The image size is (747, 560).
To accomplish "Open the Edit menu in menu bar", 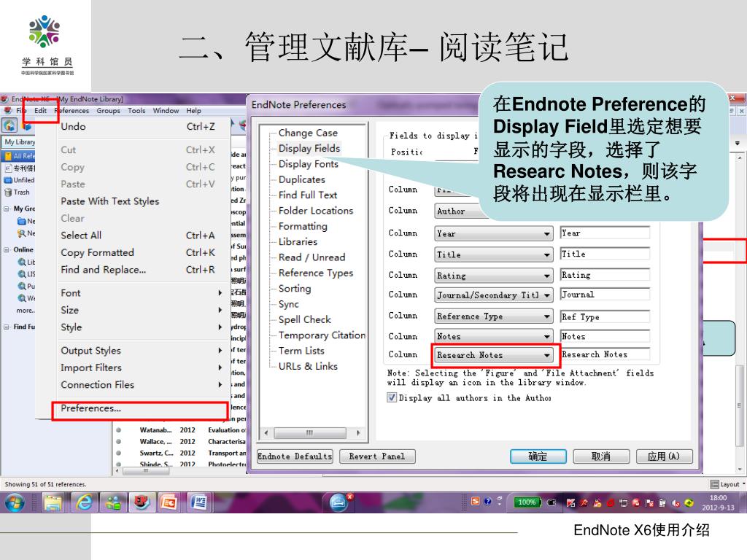I will point(41,111).
